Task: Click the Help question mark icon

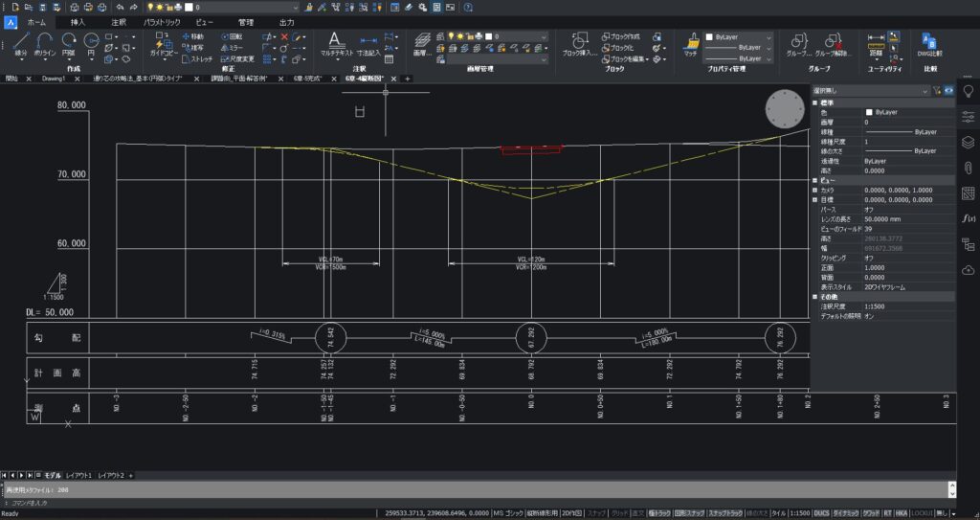Action: 468,8
